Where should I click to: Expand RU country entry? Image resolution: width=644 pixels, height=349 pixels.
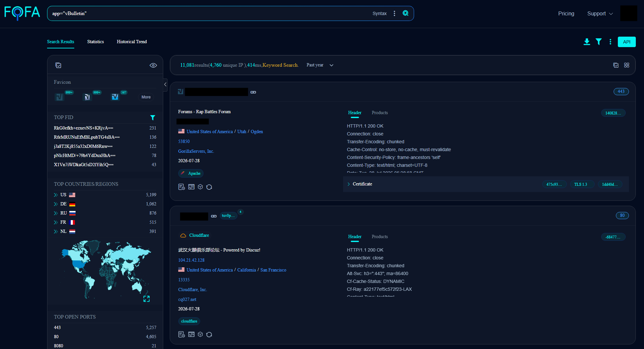click(x=56, y=213)
